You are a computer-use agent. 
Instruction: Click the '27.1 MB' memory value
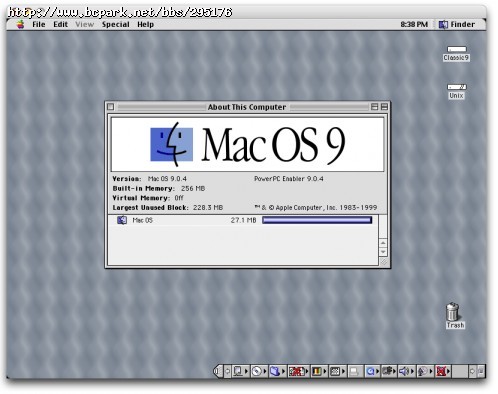tap(243, 220)
